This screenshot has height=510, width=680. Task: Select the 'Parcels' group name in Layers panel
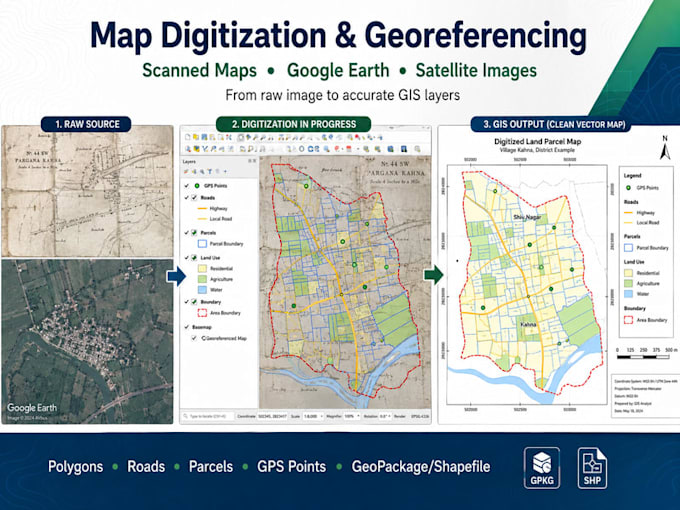click(209, 233)
